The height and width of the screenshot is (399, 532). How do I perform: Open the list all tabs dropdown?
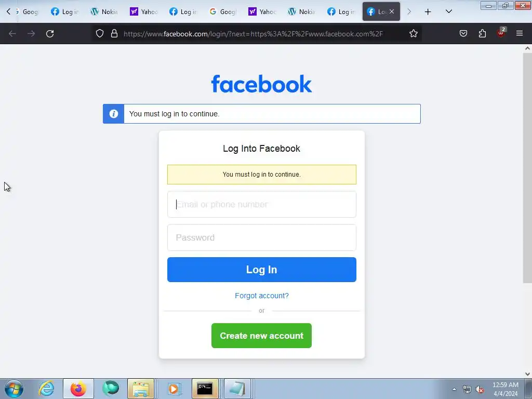[x=448, y=12]
